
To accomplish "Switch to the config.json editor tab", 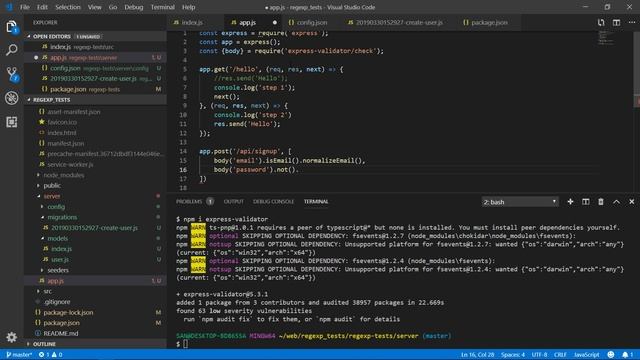I will (x=311, y=23).
